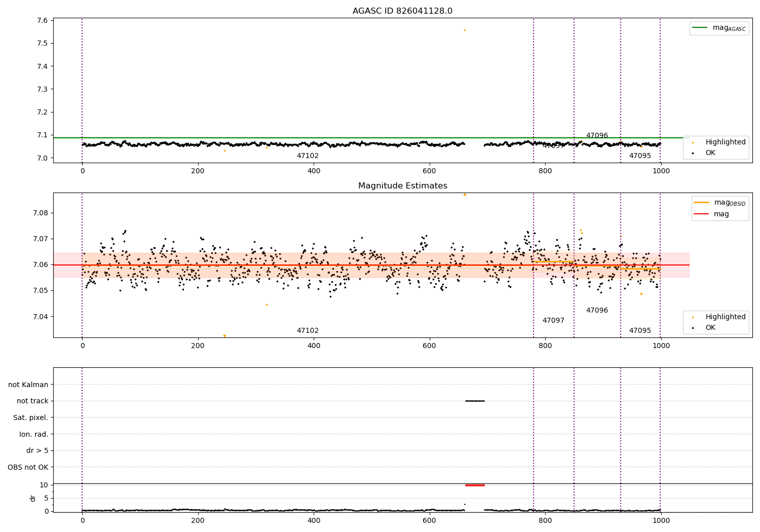Image resolution: width=760 pixels, height=532 pixels.
Task: Click the 'Magnitude Estimates' subplot title
Action: (x=402, y=186)
